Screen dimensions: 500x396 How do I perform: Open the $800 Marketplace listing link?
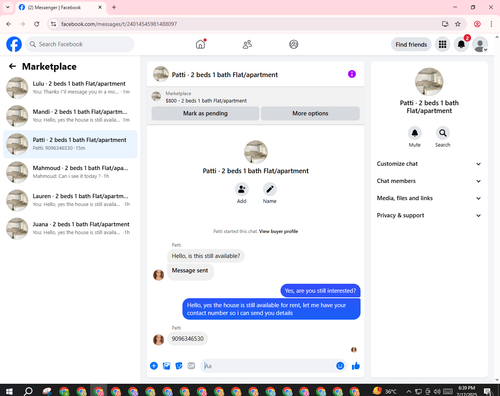pos(206,101)
